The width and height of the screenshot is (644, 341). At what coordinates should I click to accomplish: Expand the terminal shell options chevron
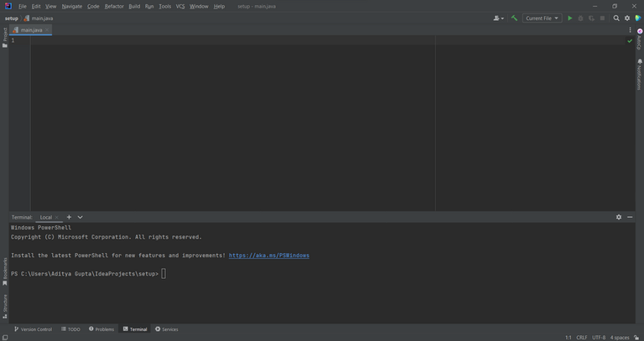coord(80,217)
